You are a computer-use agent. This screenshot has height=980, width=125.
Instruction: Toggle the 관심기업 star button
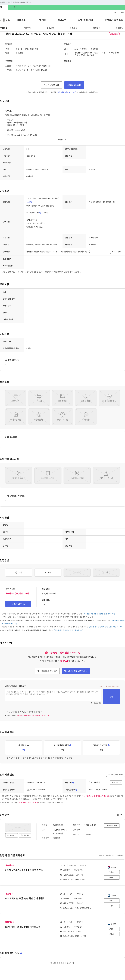[11, 835]
